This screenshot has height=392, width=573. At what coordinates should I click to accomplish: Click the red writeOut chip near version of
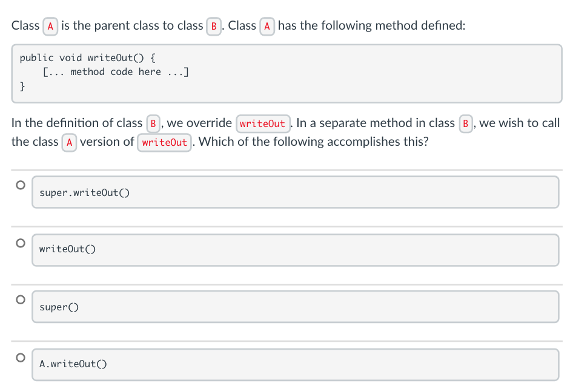164,142
